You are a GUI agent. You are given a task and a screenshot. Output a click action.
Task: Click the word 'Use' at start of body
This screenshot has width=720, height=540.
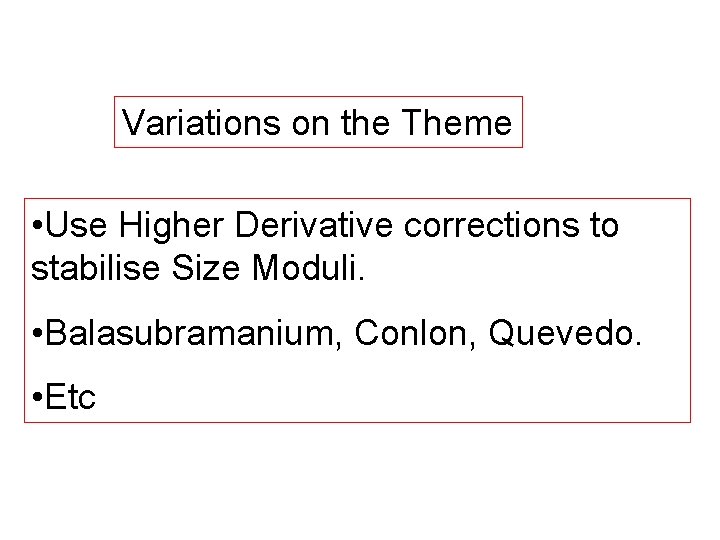tap(76, 225)
